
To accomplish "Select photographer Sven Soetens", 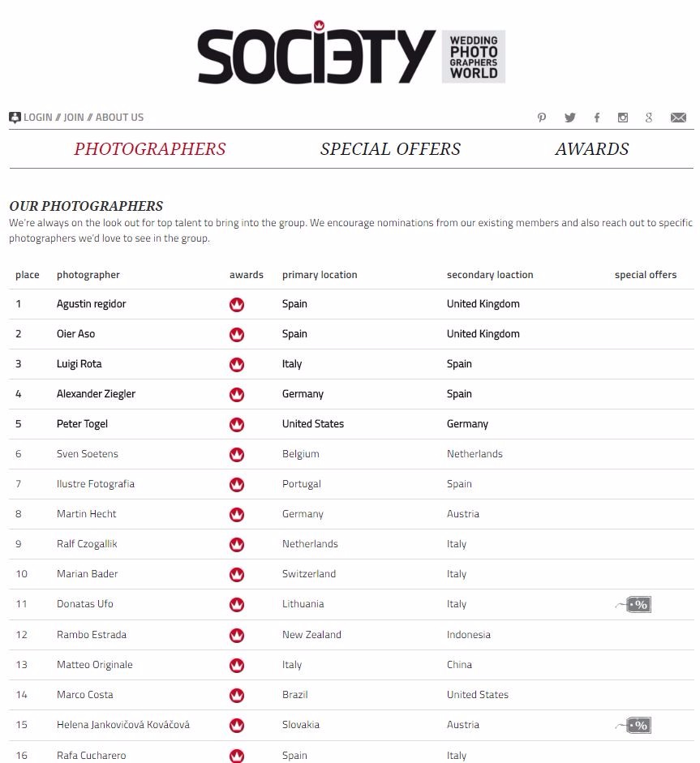I will (x=87, y=454).
